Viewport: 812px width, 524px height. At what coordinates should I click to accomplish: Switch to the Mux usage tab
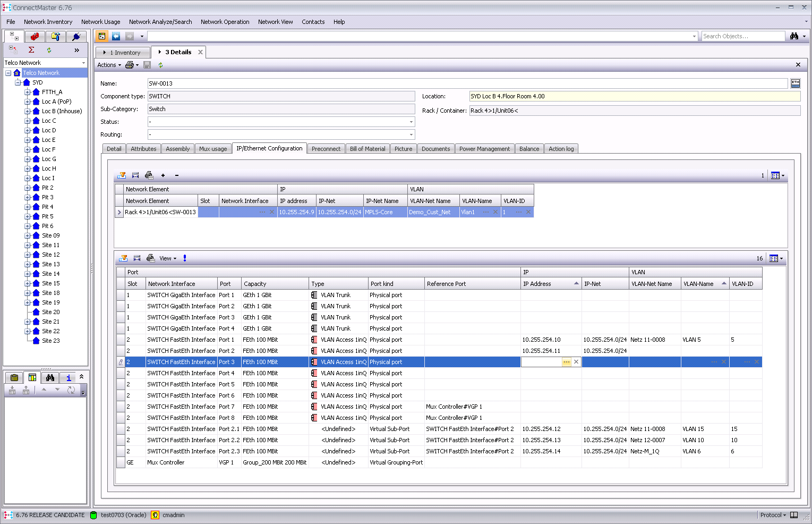point(213,149)
